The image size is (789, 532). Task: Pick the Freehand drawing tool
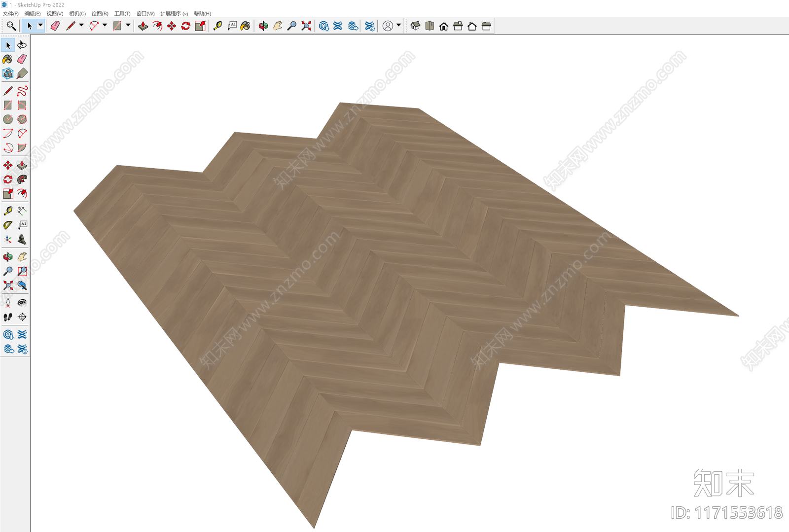coord(22,91)
